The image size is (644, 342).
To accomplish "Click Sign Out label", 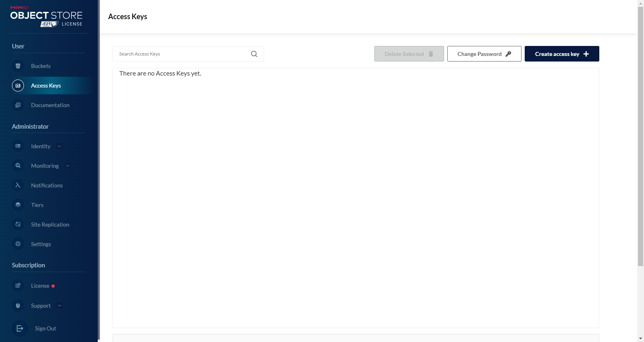I will point(45,328).
